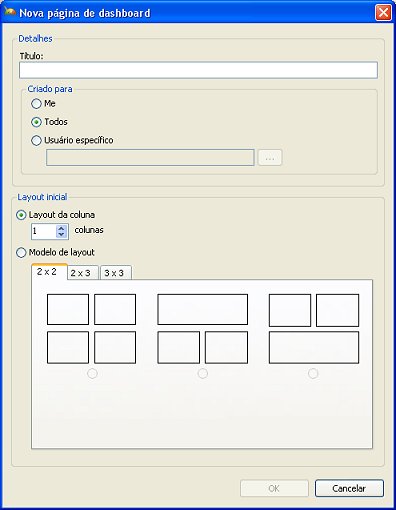Open user browse '...' button
The image size is (396, 510).
(270, 158)
